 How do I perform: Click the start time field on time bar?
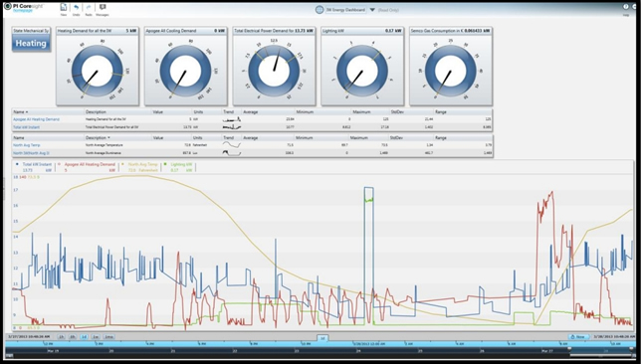(x=29, y=337)
